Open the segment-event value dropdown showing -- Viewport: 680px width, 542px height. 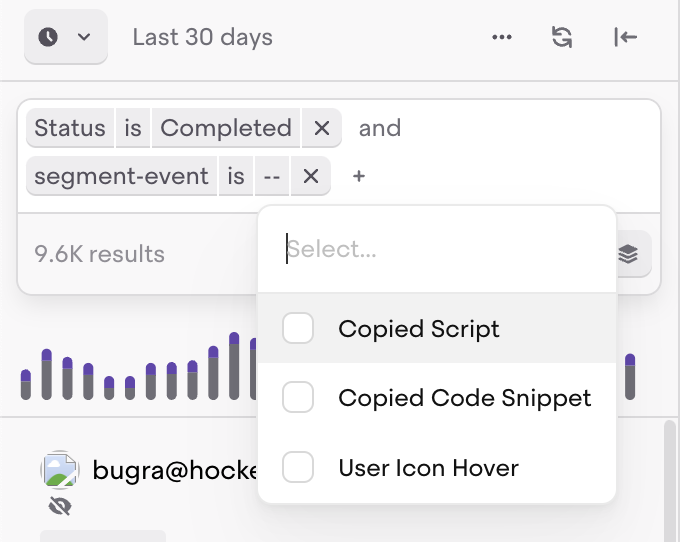(x=271, y=176)
